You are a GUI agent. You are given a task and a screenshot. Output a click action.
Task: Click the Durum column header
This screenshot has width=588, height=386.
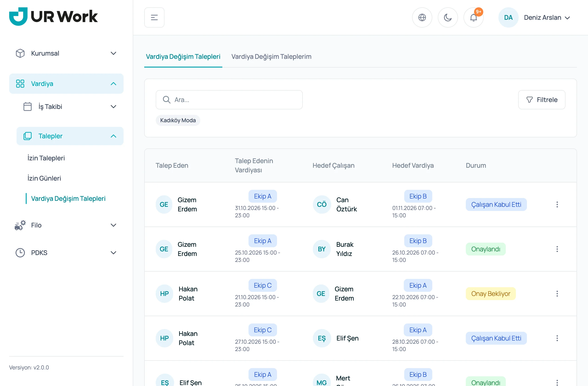click(x=476, y=165)
